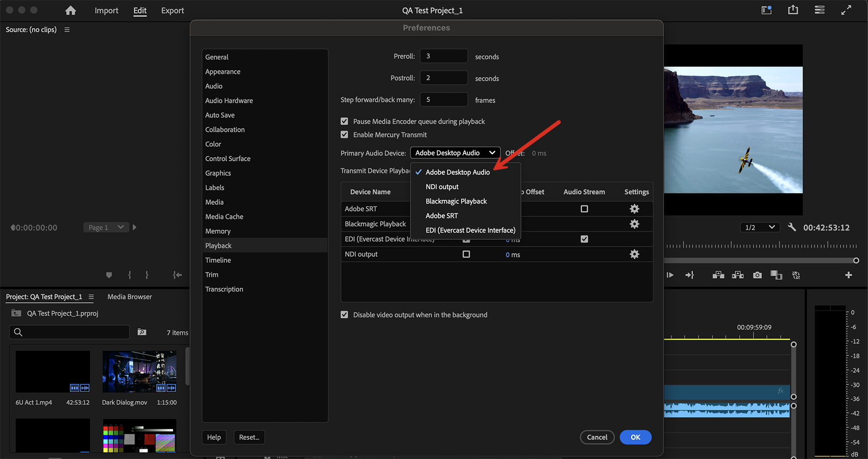Click the Comparison View icon

(776, 275)
